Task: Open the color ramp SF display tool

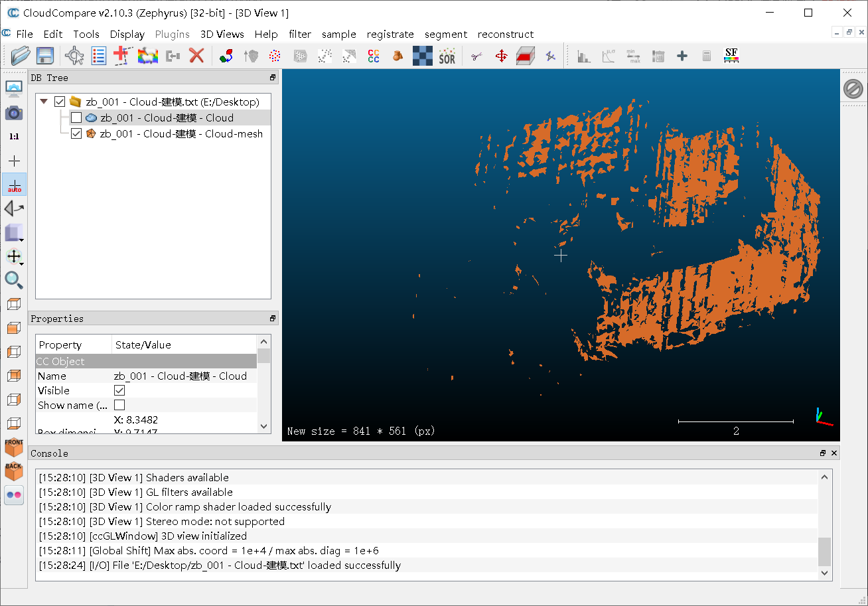Action: click(x=731, y=56)
